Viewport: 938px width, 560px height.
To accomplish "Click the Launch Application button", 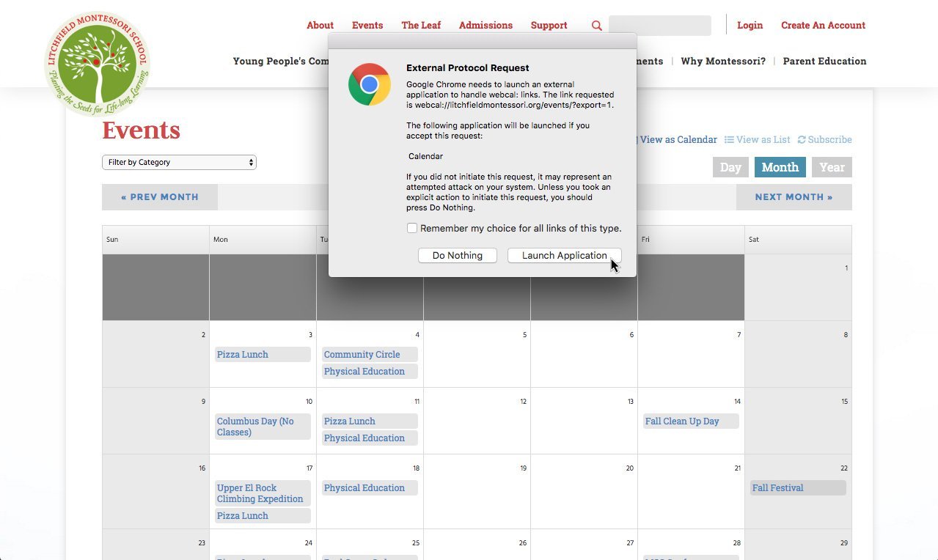I will point(565,255).
